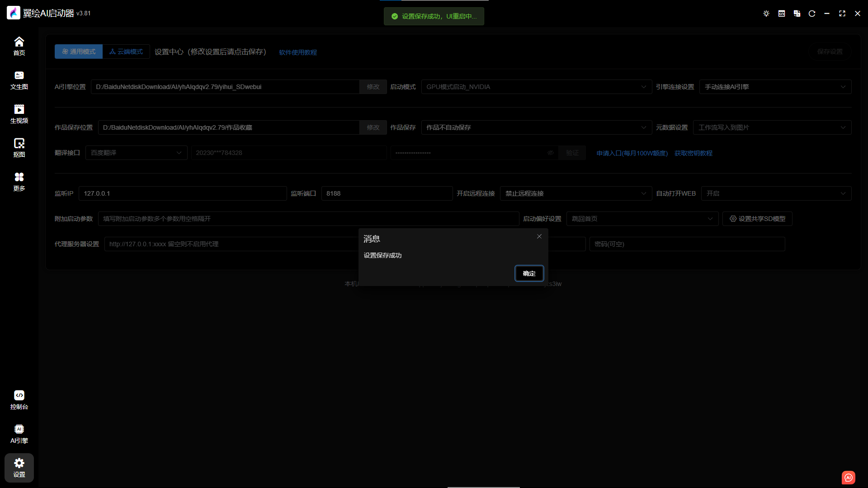Viewport: 868px width, 488px height.
Task: Expand the 元数据设置 dropdown
Action: (x=772, y=127)
